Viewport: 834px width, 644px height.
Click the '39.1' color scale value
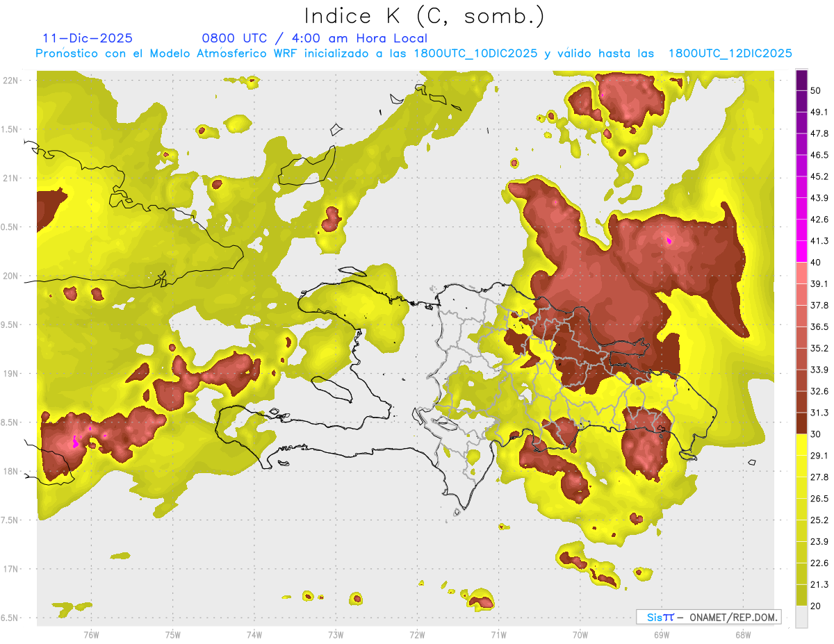pyautogui.click(x=819, y=283)
